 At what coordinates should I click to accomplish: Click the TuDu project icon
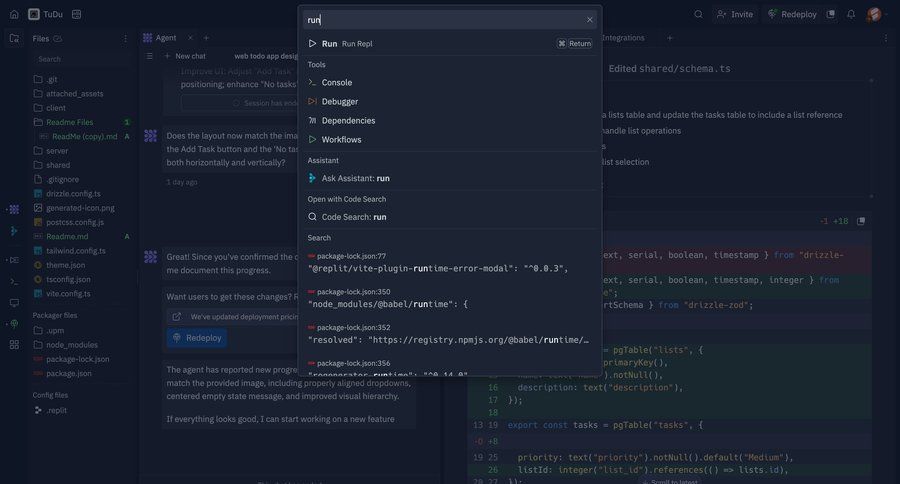pos(34,14)
